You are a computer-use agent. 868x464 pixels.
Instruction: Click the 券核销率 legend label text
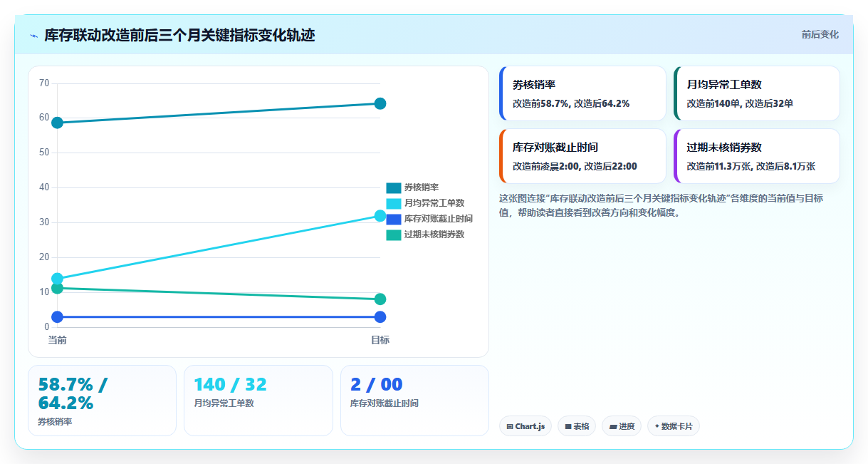point(422,187)
